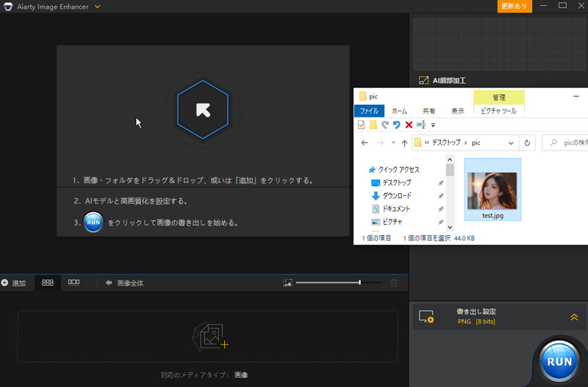Open the 表示 ribbon tab

457,111
